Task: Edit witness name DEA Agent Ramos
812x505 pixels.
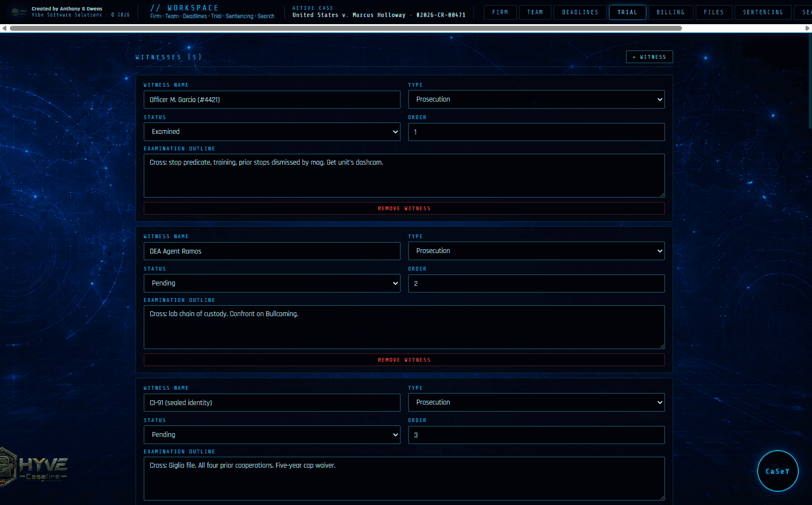Action: (272, 251)
